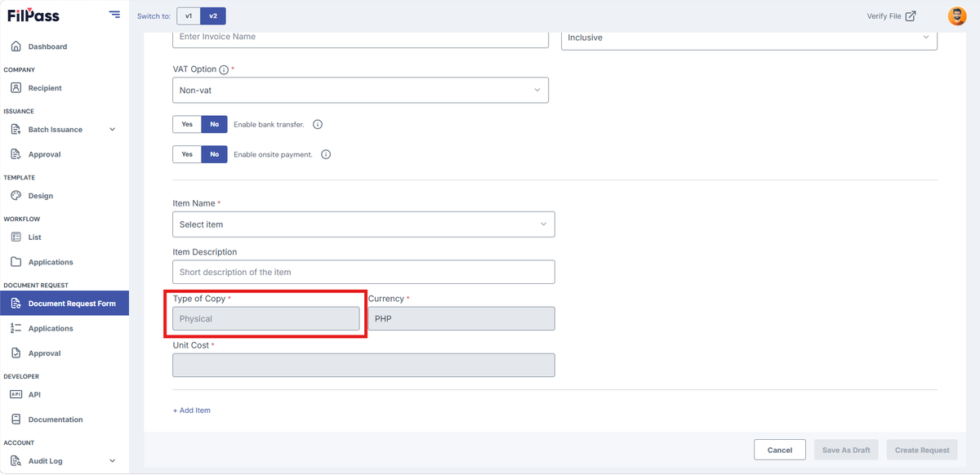The image size is (980, 475).
Task: Click the + Add Item link
Action: pyautogui.click(x=192, y=411)
